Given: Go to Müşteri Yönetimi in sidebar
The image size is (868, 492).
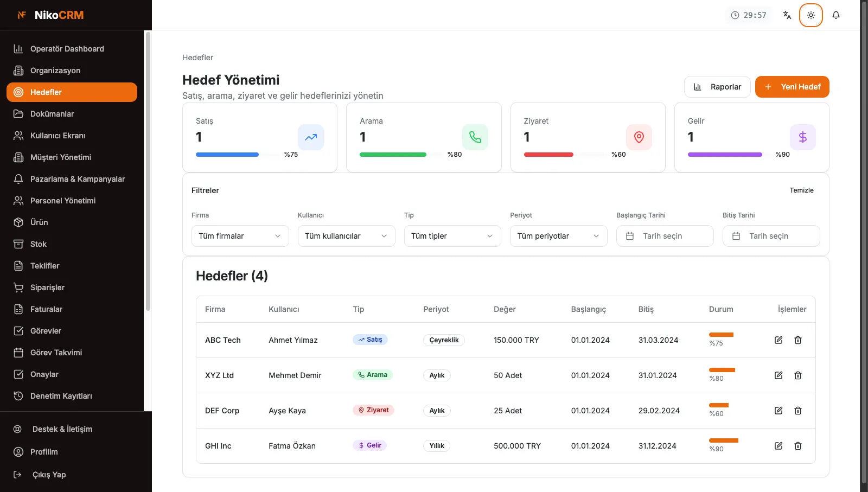Looking at the screenshot, I should click(72, 157).
